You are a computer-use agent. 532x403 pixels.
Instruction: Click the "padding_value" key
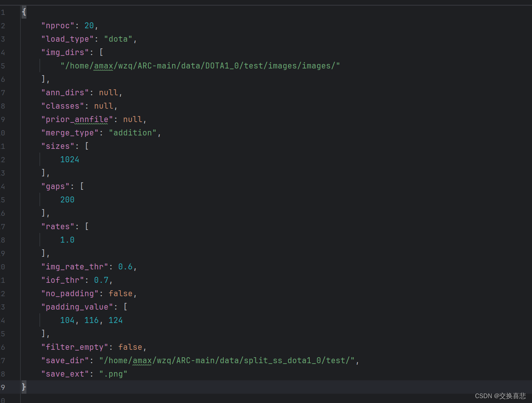click(77, 307)
